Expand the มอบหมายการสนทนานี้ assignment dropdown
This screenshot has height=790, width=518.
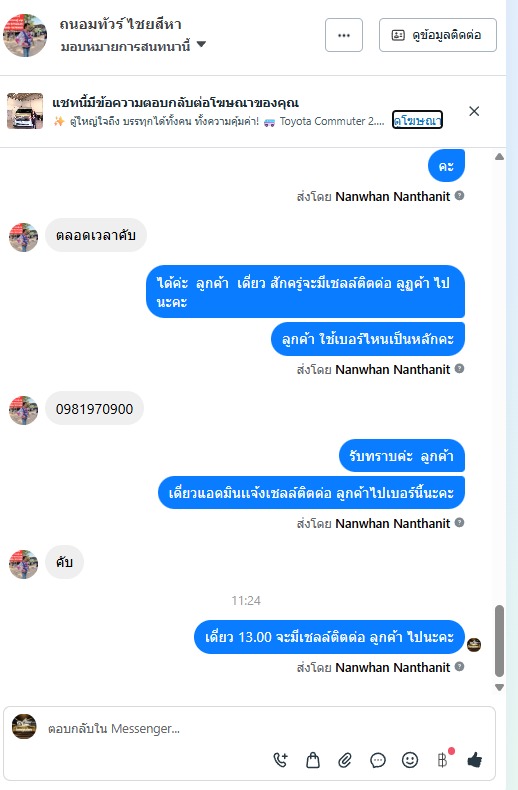[134, 46]
